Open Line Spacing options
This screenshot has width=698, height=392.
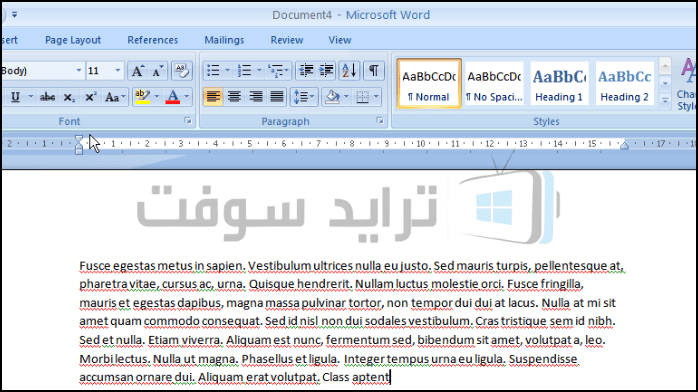304,97
